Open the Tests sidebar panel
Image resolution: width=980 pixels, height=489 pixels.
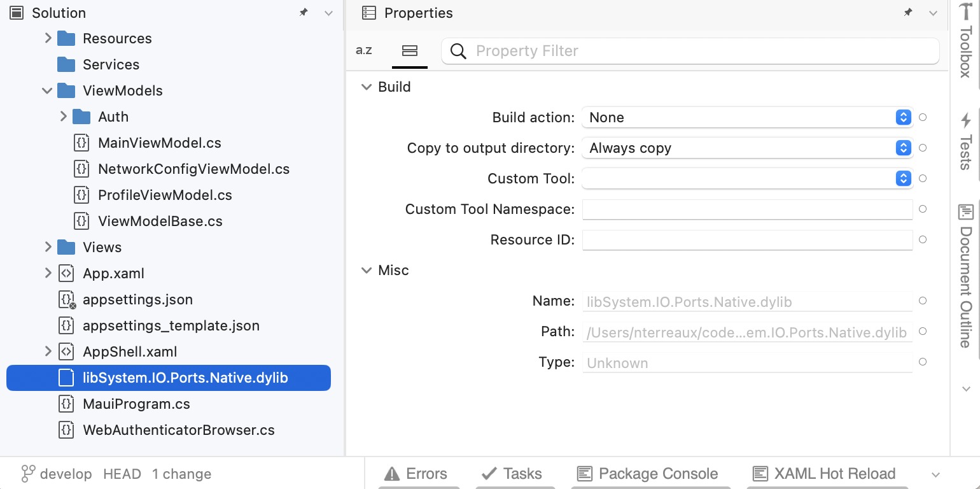(965, 140)
